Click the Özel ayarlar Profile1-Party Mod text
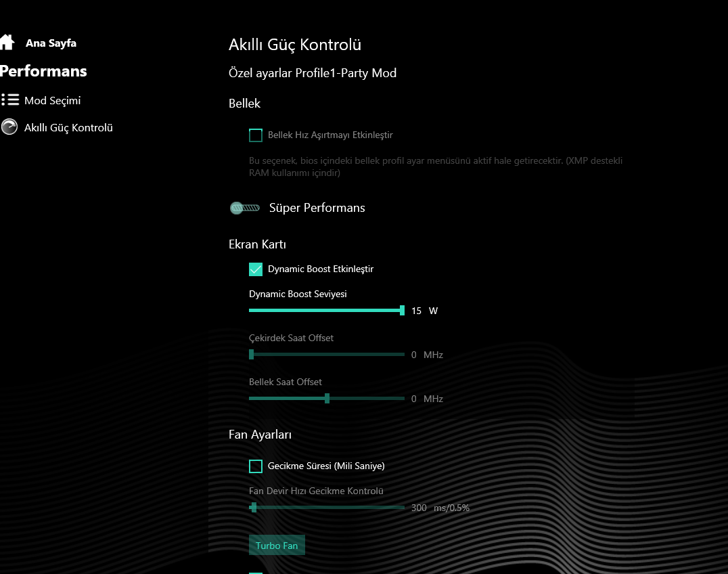Image resolution: width=728 pixels, height=574 pixels. 313,73
